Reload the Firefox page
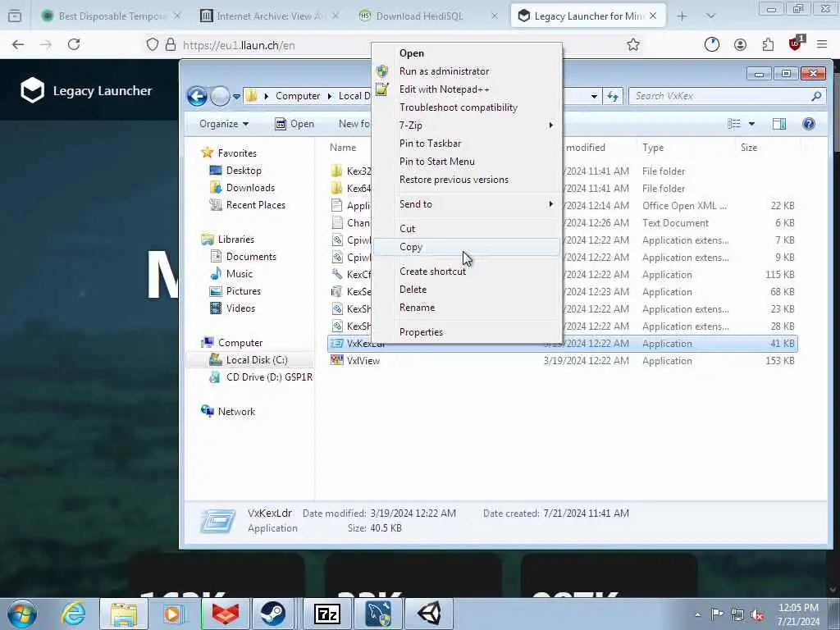This screenshot has width=840, height=630. [x=74, y=45]
